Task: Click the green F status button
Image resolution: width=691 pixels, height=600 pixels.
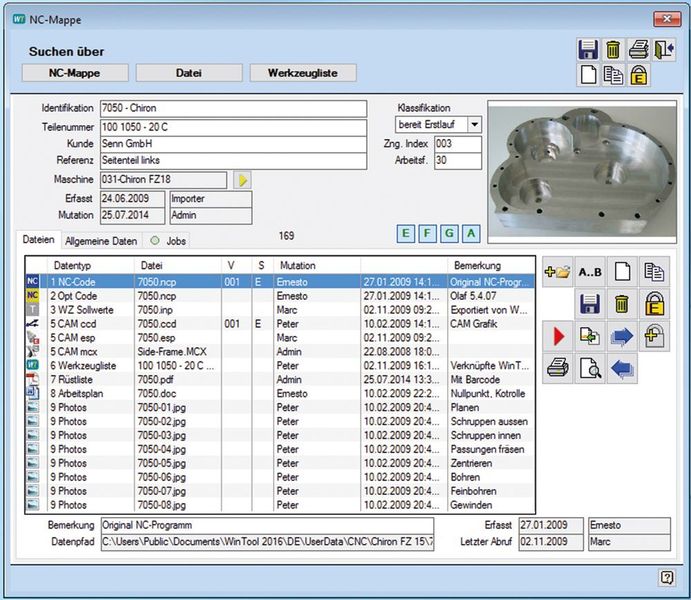Action: tap(427, 233)
